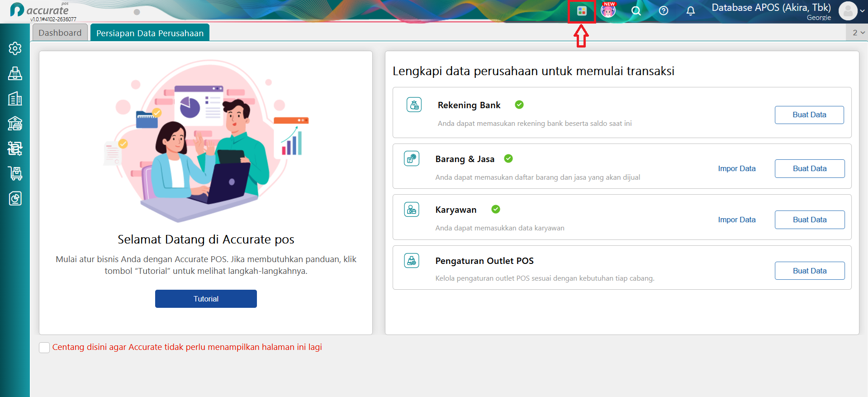Open the cash register sidebar icon
868x397 pixels.
pos(15,73)
